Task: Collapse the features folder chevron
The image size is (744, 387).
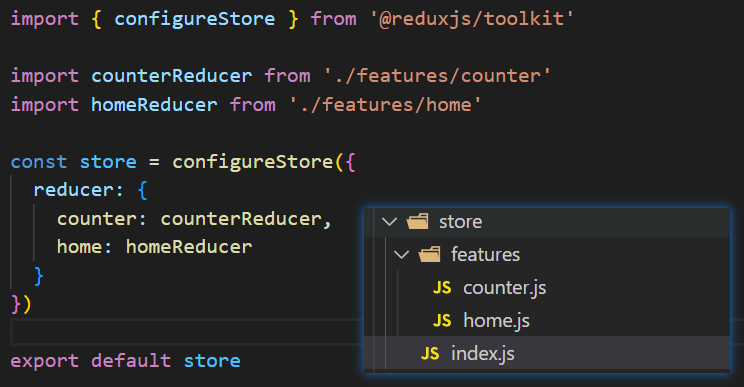Action: coord(401,255)
